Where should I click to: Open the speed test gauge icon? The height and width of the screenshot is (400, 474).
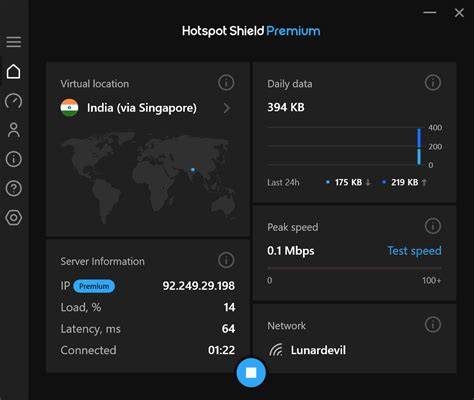(14, 101)
